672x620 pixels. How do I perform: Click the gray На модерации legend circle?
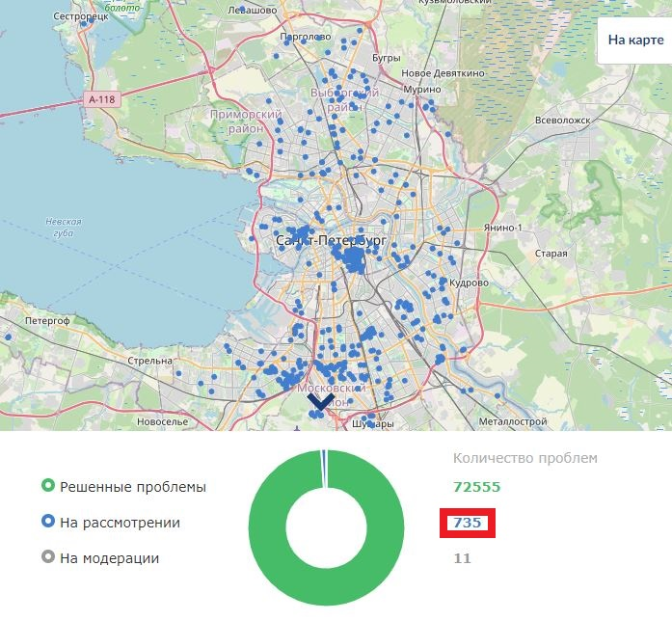pos(48,556)
